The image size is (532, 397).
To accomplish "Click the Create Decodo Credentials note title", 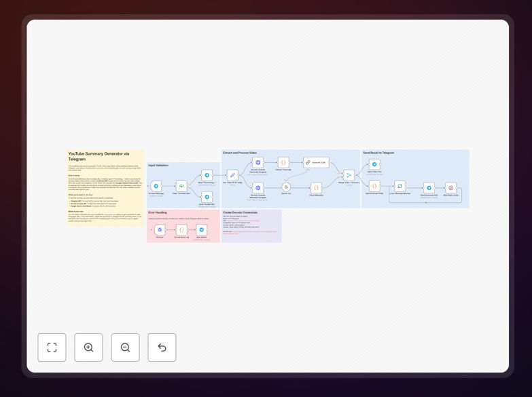I will [x=241, y=212].
